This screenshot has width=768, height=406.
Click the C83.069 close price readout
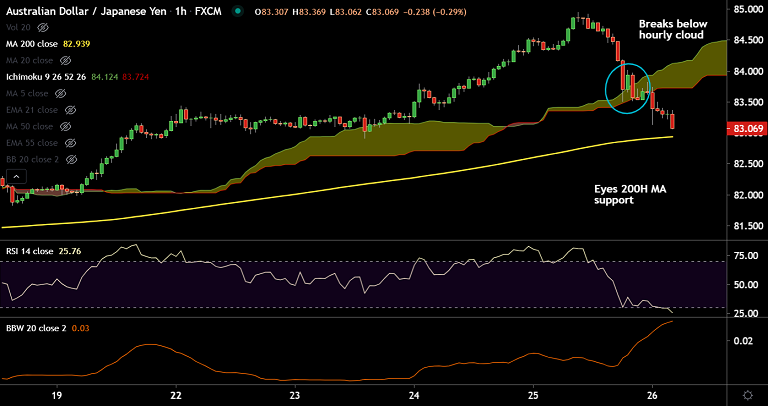[x=381, y=11]
